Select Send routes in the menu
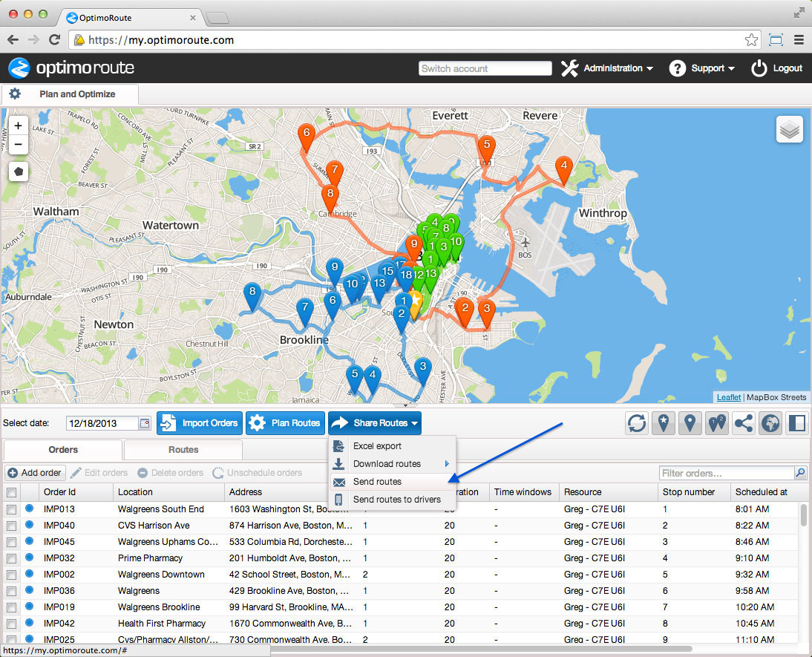This screenshot has height=657, width=812. coord(393,482)
